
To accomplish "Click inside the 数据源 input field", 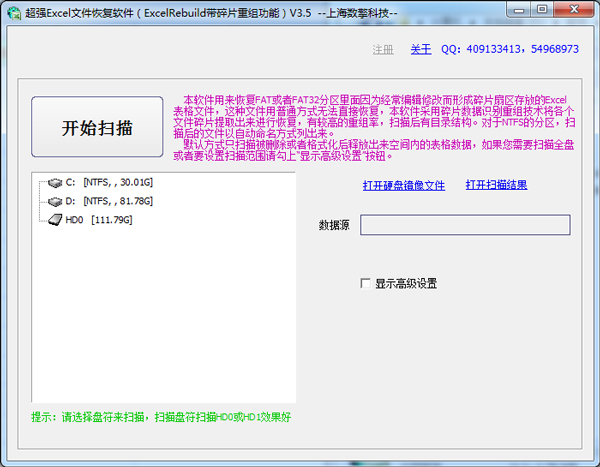I will point(465,225).
